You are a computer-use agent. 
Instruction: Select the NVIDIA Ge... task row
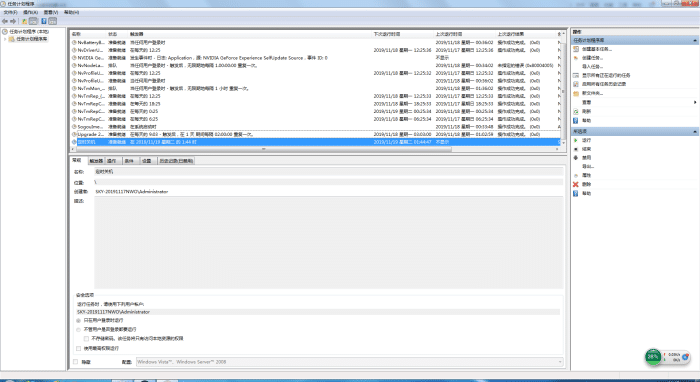[316, 58]
